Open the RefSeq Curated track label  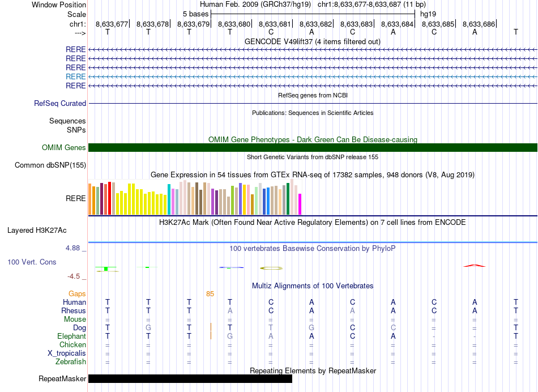pos(60,103)
